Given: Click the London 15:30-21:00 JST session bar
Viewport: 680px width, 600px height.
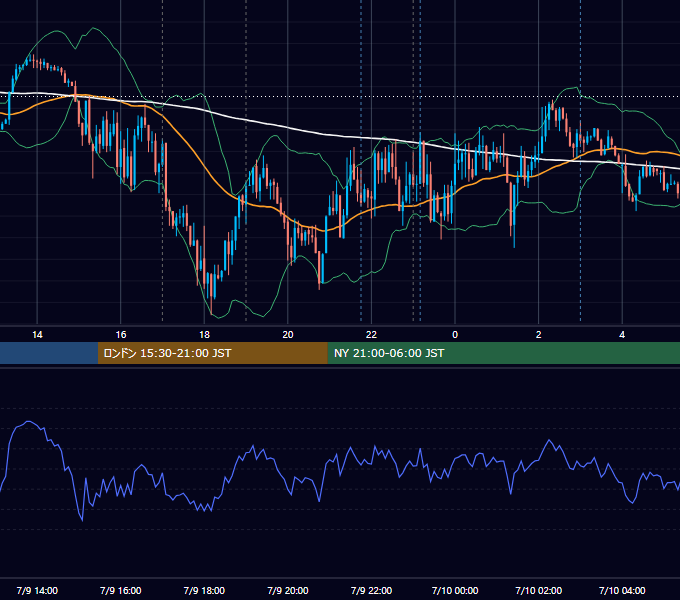Looking at the screenshot, I should (x=212, y=353).
